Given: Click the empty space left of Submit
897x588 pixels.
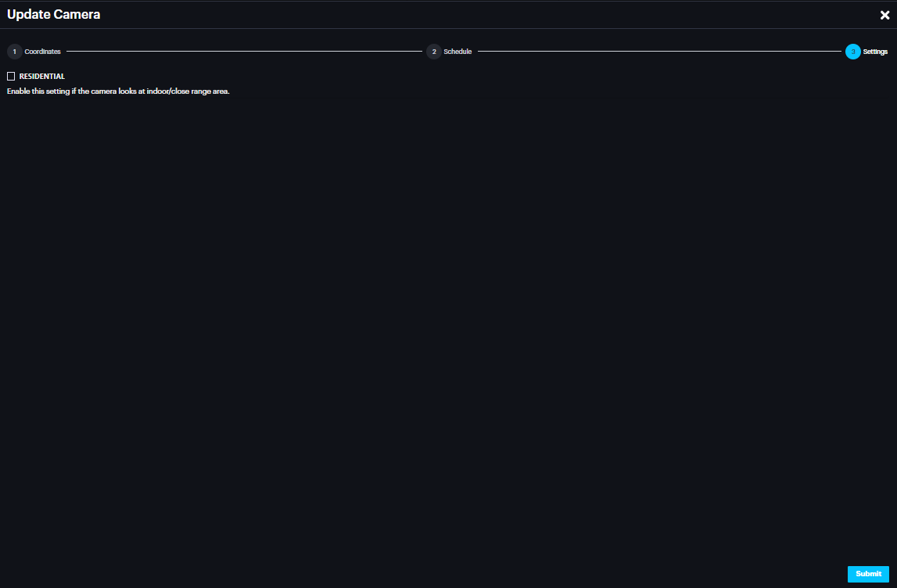Looking at the screenshot, I should click(x=626, y=574).
